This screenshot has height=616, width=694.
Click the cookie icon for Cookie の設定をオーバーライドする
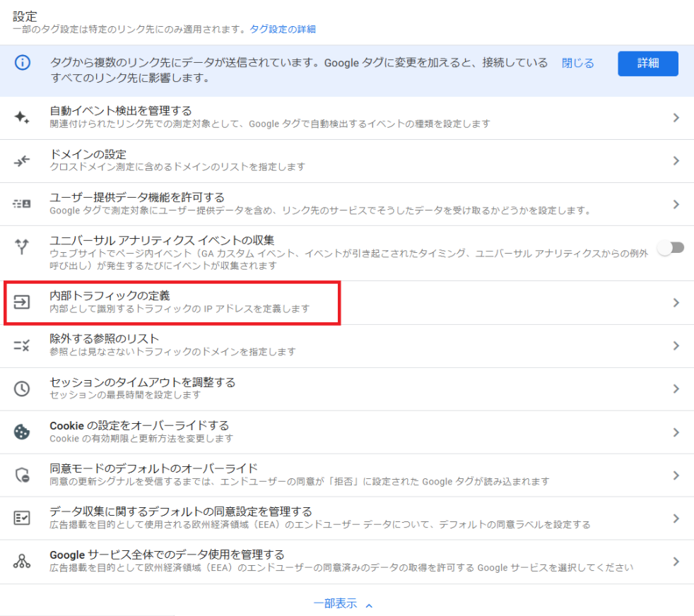pyautogui.click(x=22, y=432)
